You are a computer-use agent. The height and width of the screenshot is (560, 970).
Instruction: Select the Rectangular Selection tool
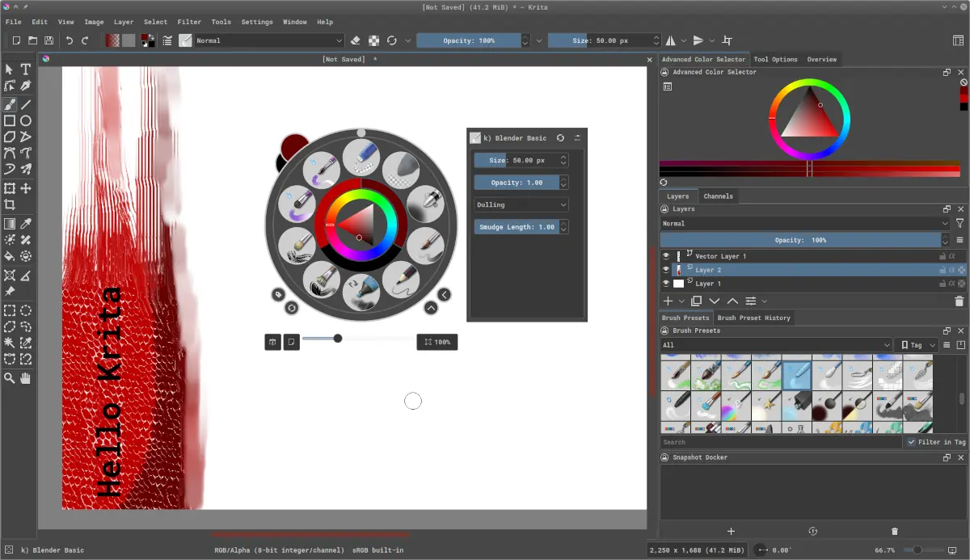[x=10, y=310]
